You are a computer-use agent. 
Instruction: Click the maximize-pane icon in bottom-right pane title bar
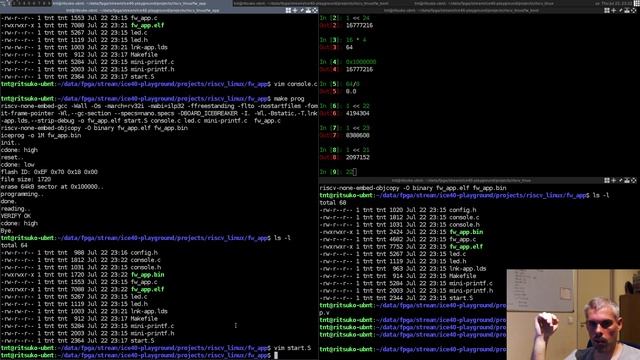click(627, 180)
